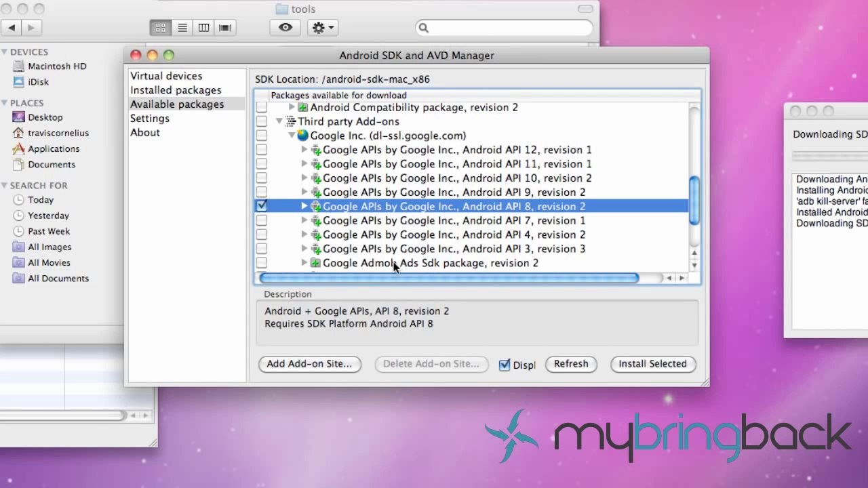Check the Google APIs Android API 4 checkbox
The image size is (868, 488).
262,235
